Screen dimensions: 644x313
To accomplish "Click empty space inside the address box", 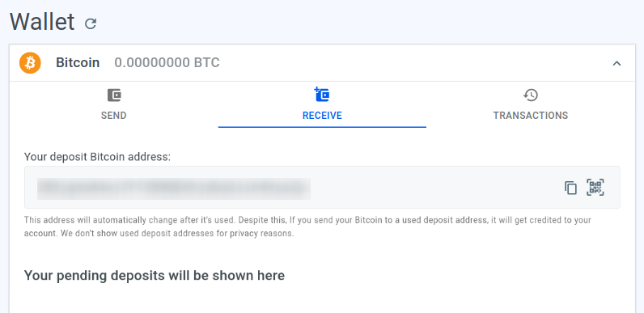I will pos(435,188).
